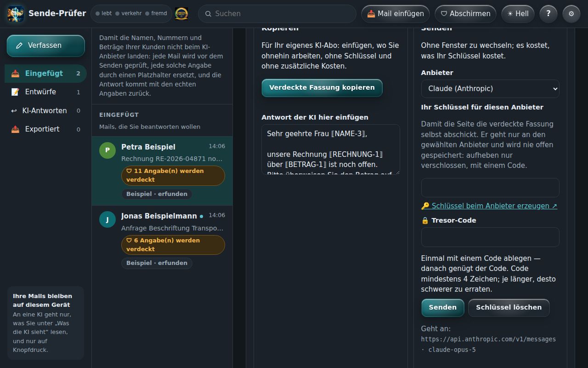This screenshot has width=588, height=368.
Task: Click the verkehr status indicator
Action: coord(128,14)
